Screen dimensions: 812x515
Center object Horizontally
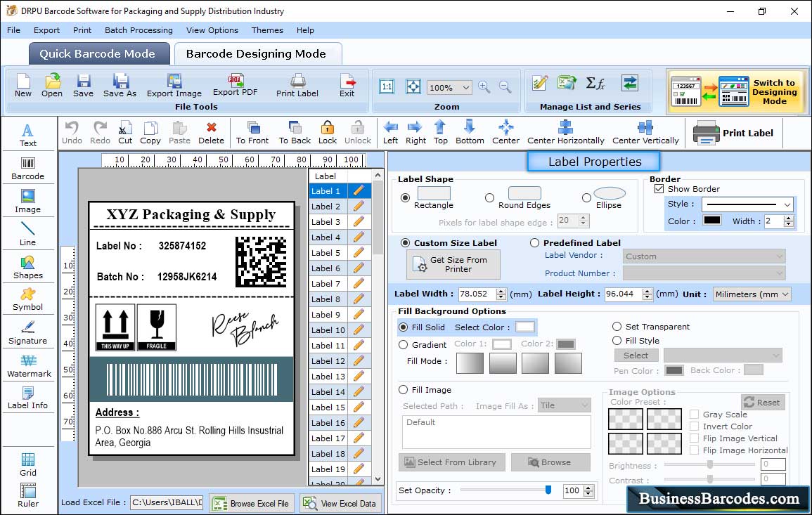coord(566,133)
